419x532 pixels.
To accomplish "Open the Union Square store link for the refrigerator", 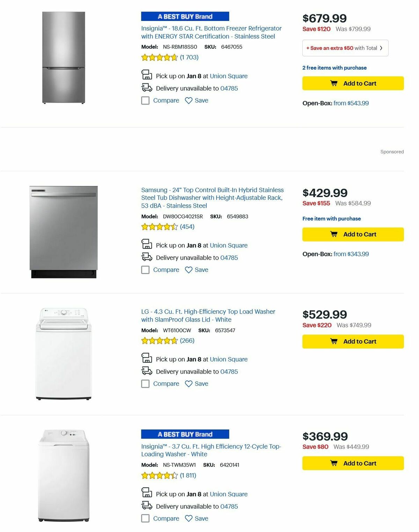I will pyautogui.click(x=228, y=76).
